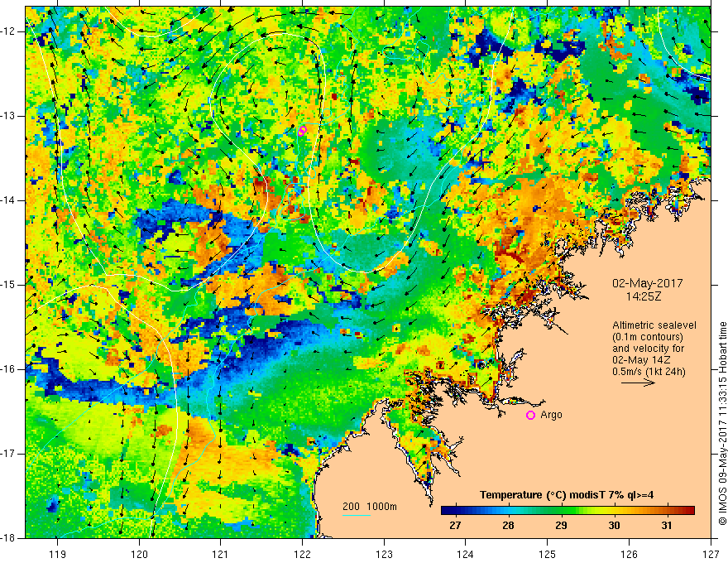Click the '0.5m/s (1kt 24h)' caption line
The width and height of the screenshot is (728, 563).
tap(649, 371)
